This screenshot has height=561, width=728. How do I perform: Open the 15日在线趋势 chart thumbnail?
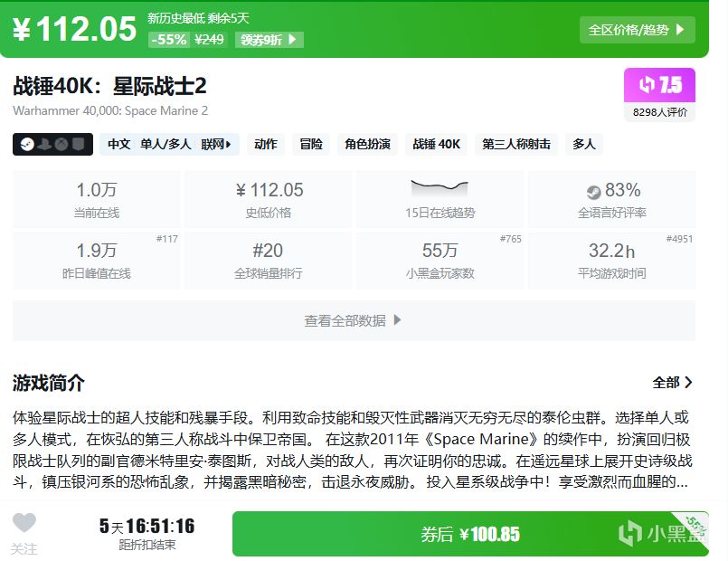pyautogui.click(x=440, y=188)
